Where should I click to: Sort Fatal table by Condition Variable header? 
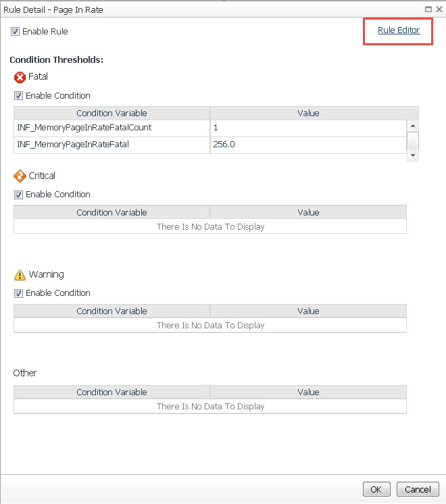[111, 114]
